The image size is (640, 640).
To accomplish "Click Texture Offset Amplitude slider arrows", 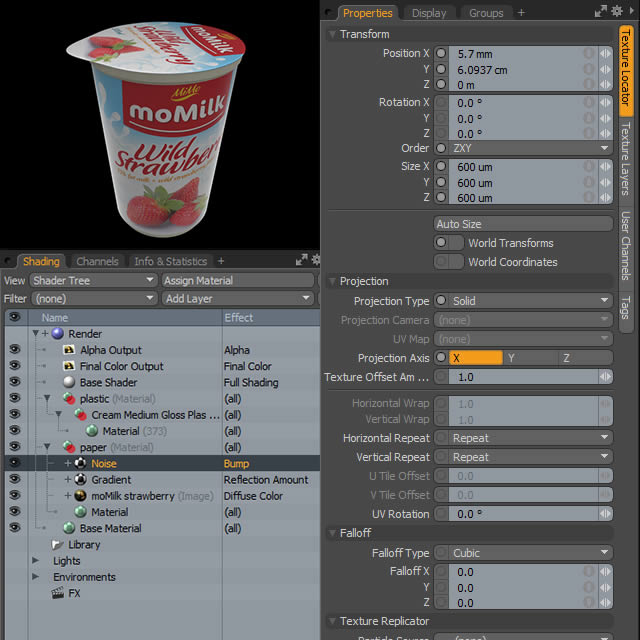I will point(605,377).
